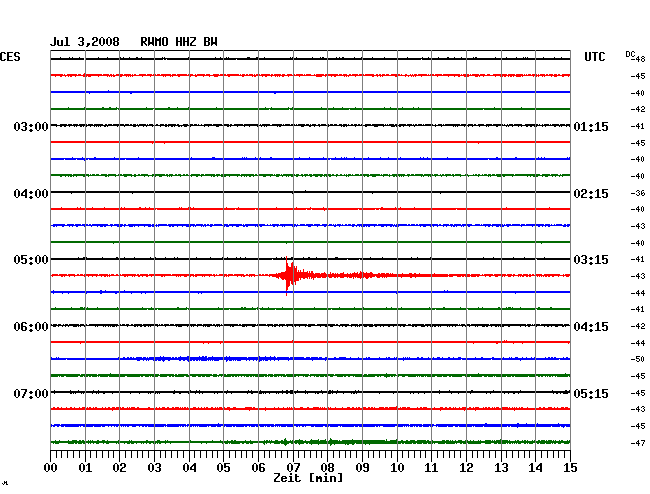Click the minute axis tick label "01"
Image resolution: width=650 pixels, height=494 pixels.
[85, 467]
